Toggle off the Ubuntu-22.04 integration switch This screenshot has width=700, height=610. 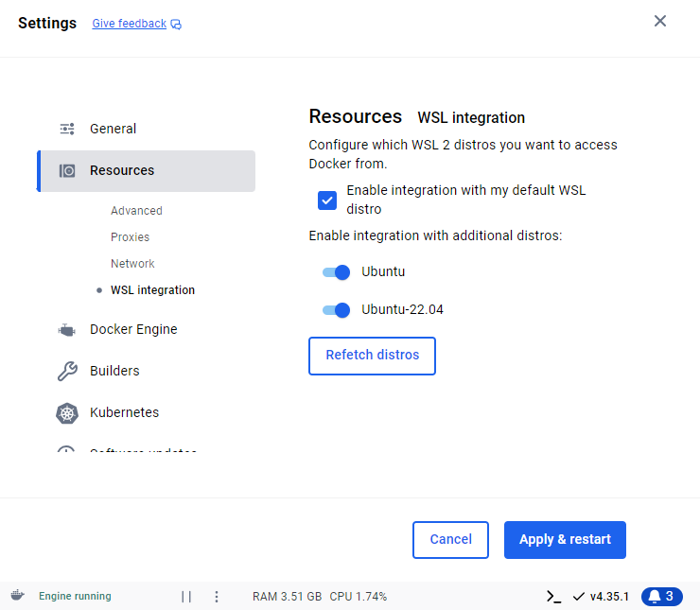[336, 310]
